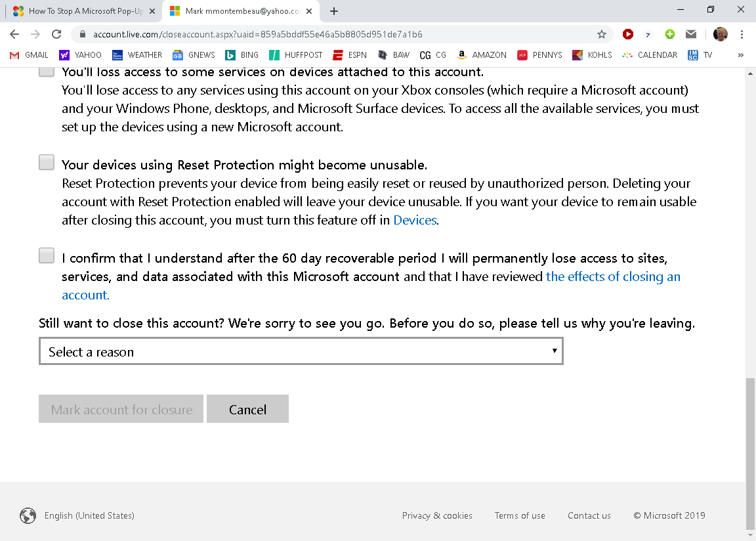Open the HUFFPOST bookmark
Screen dimensions: 756x541
click(295, 55)
